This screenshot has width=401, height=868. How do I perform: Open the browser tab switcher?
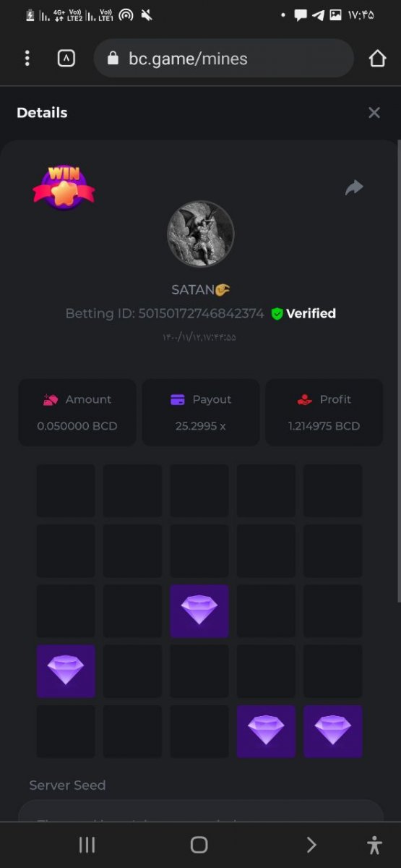point(66,59)
